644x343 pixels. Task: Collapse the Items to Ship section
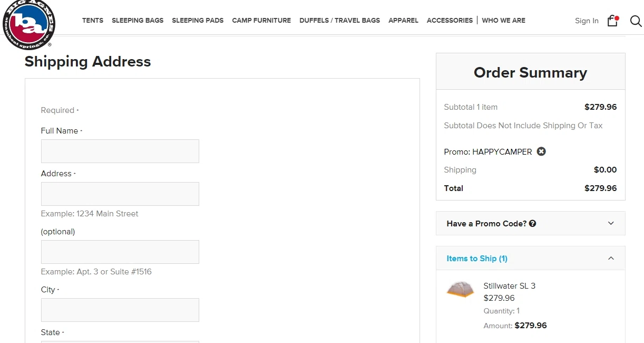coord(611,258)
